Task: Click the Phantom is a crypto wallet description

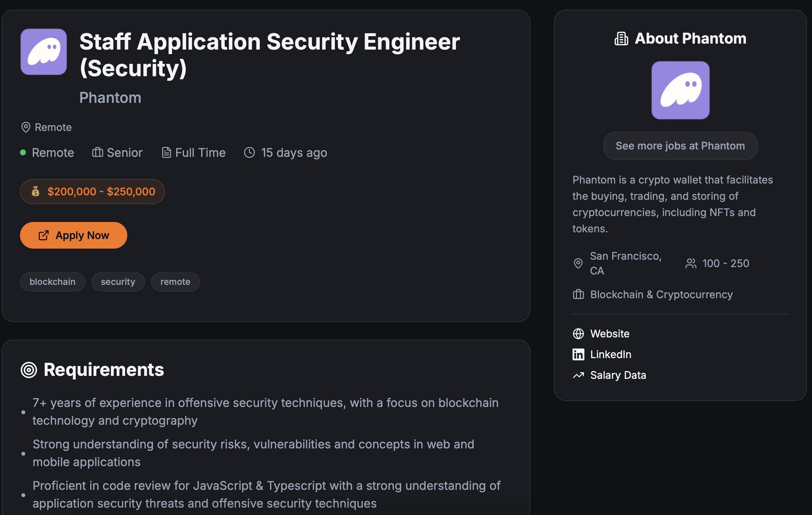Action: [673, 204]
